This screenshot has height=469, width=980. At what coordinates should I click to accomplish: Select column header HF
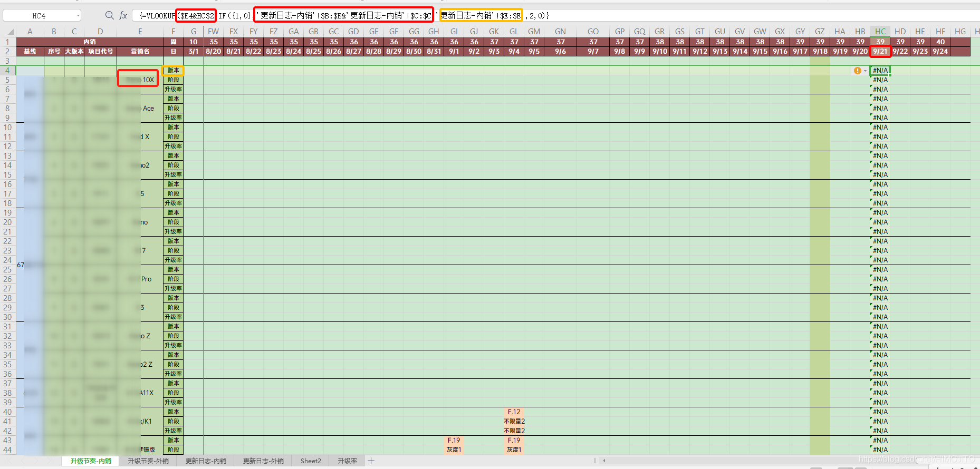point(940,32)
